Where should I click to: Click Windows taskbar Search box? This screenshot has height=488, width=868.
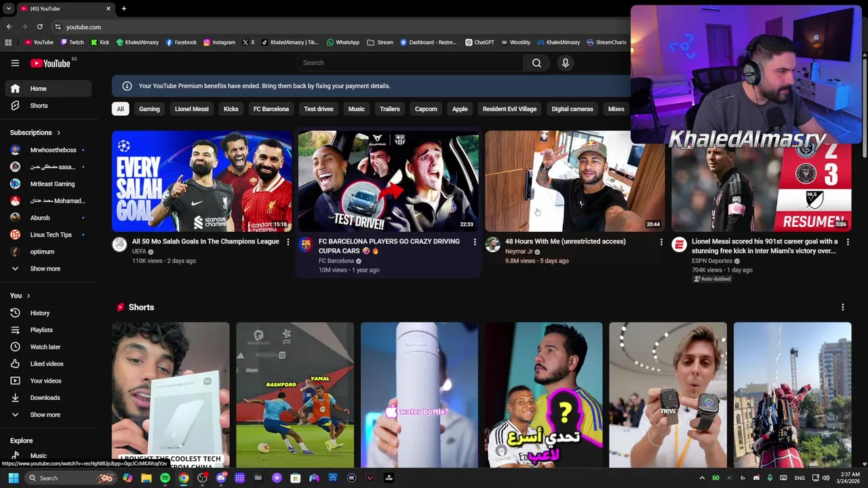click(71, 478)
